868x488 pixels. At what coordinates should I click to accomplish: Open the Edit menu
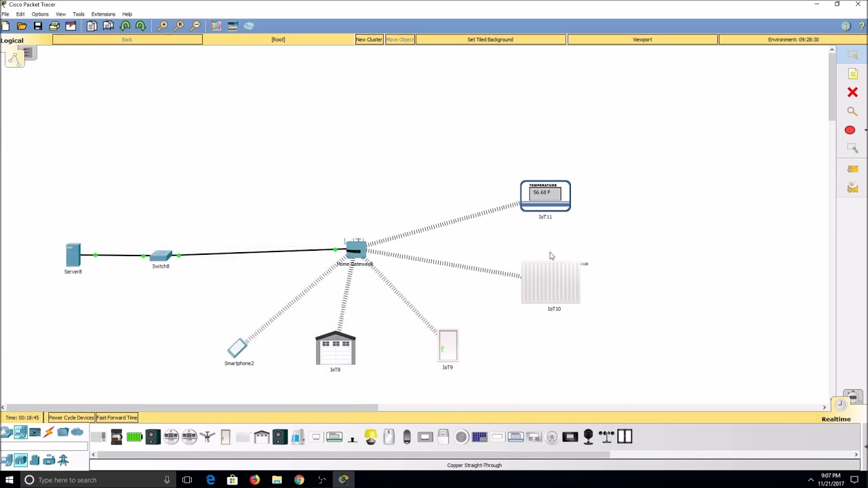pyautogui.click(x=20, y=14)
